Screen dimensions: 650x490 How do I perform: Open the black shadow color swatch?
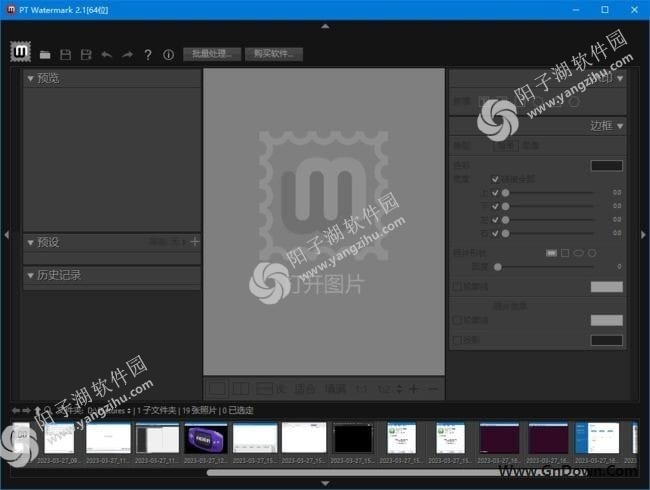click(606, 340)
